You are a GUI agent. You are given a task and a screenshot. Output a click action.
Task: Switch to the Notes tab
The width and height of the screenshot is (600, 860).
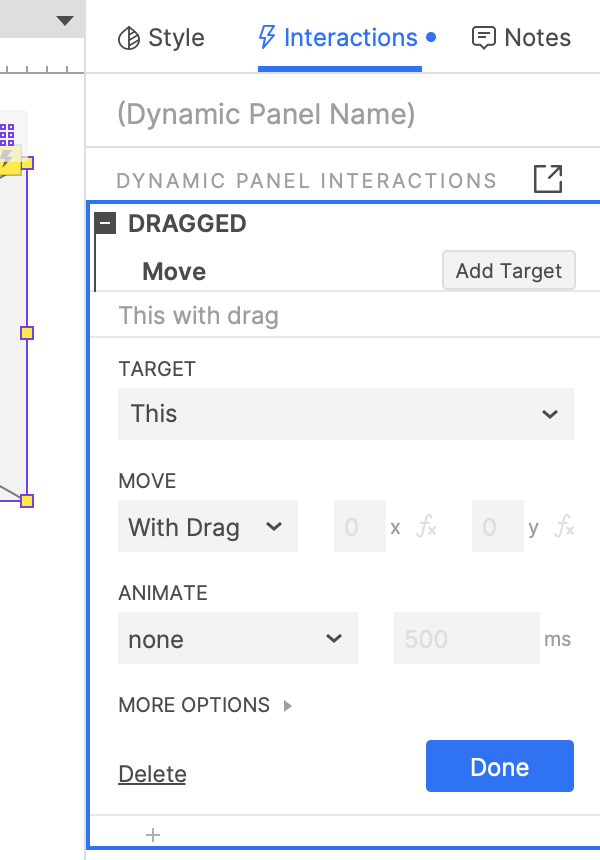(521, 38)
